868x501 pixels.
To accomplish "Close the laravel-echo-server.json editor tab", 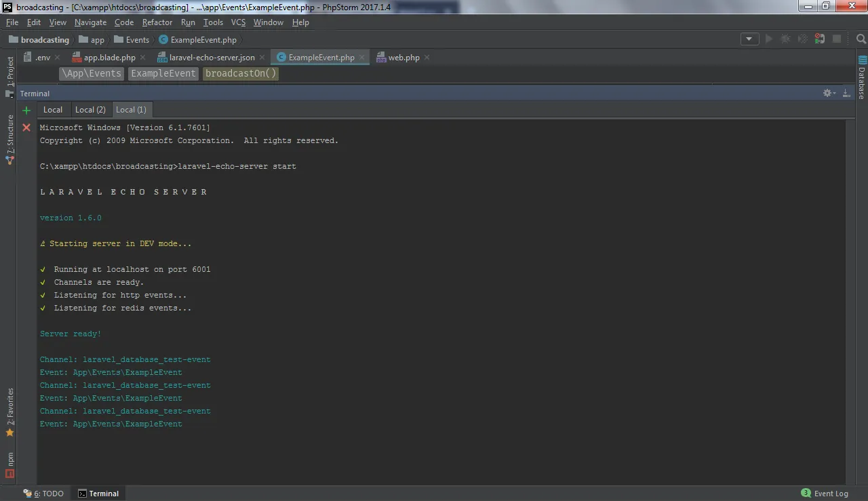I will coord(262,58).
